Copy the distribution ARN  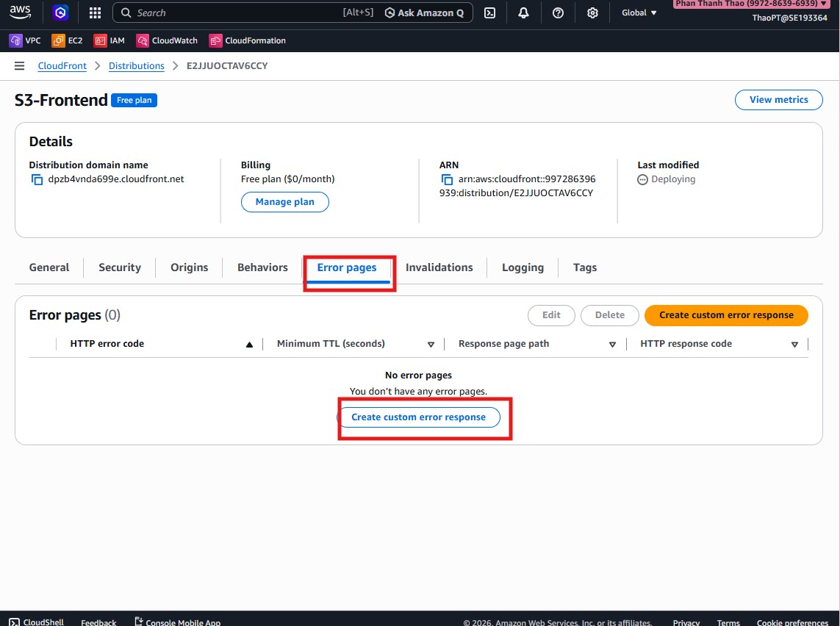click(447, 179)
